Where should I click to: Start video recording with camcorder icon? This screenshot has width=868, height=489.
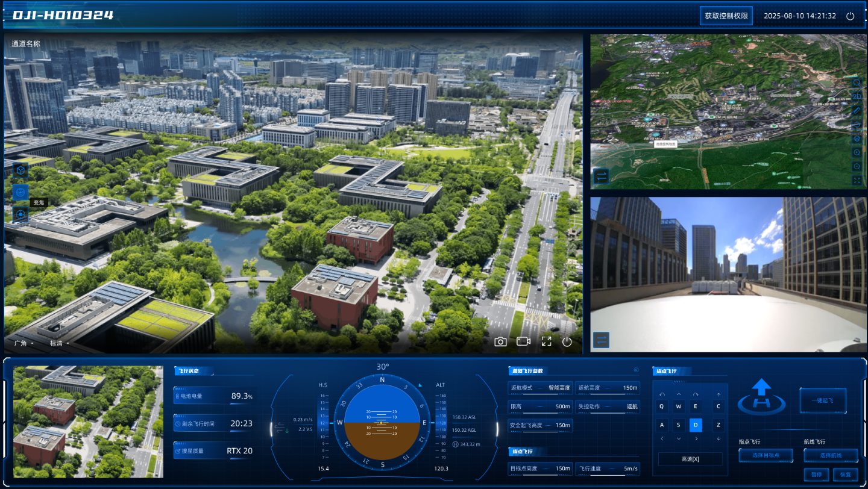pos(523,341)
